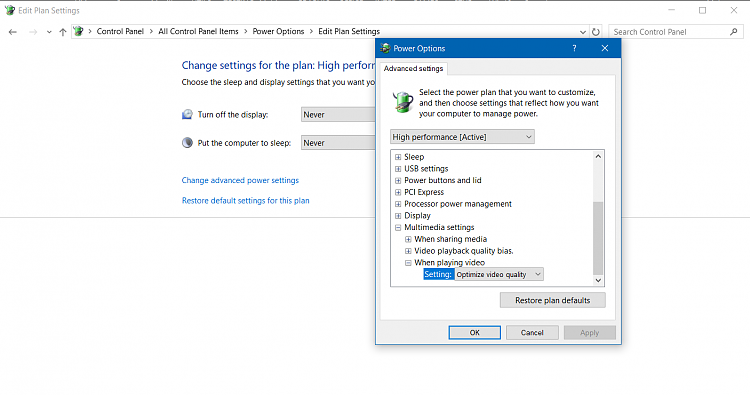Open the recent locations chevron
The height and width of the screenshot is (395, 750).
(49, 32)
